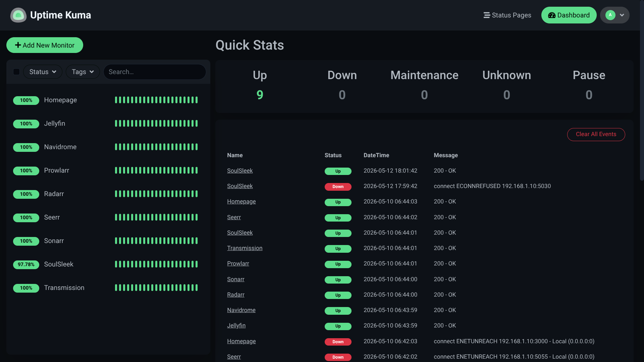Select the Prowlarr monitor in list

(108, 170)
